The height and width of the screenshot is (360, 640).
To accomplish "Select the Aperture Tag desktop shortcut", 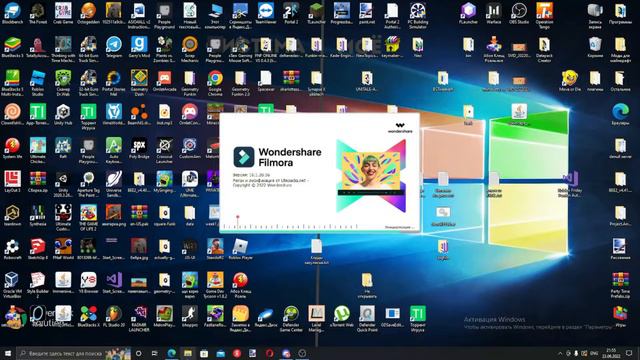I will [x=88, y=184].
